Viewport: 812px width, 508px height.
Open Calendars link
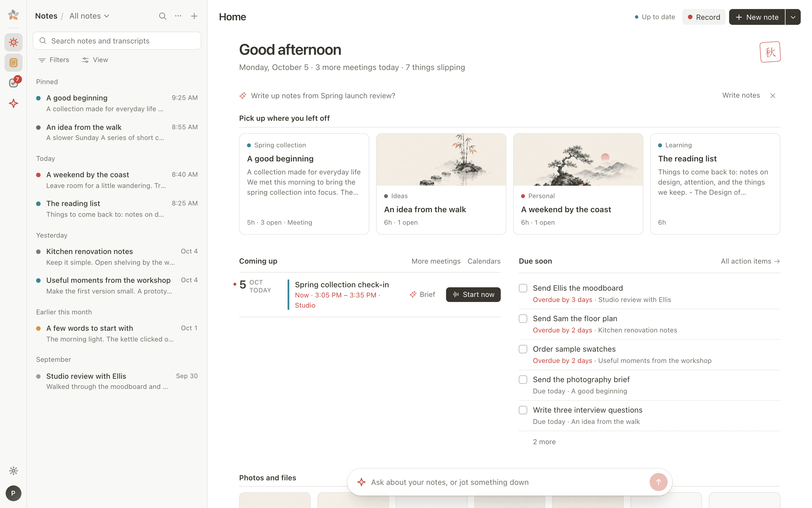[484, 261]
